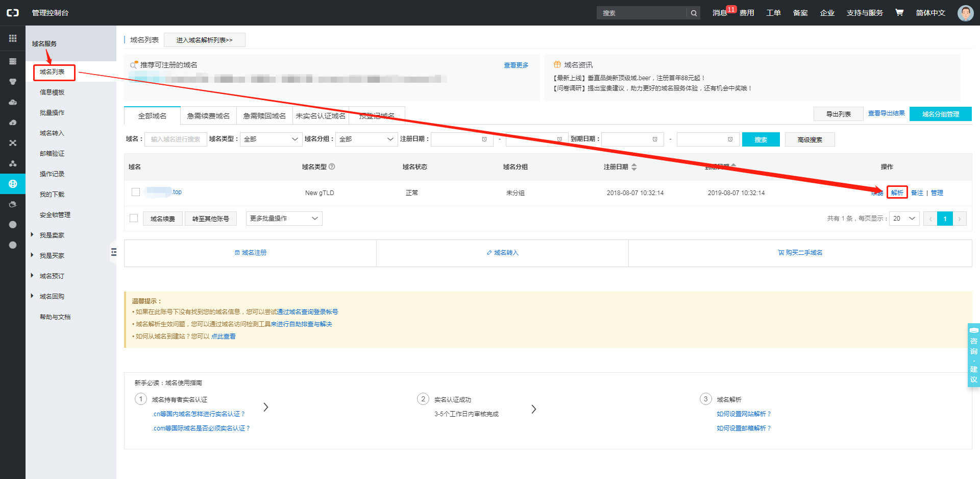Click the user avatar at top right
The height and width of the screenshot is (479, 980).
click(965, 13)
